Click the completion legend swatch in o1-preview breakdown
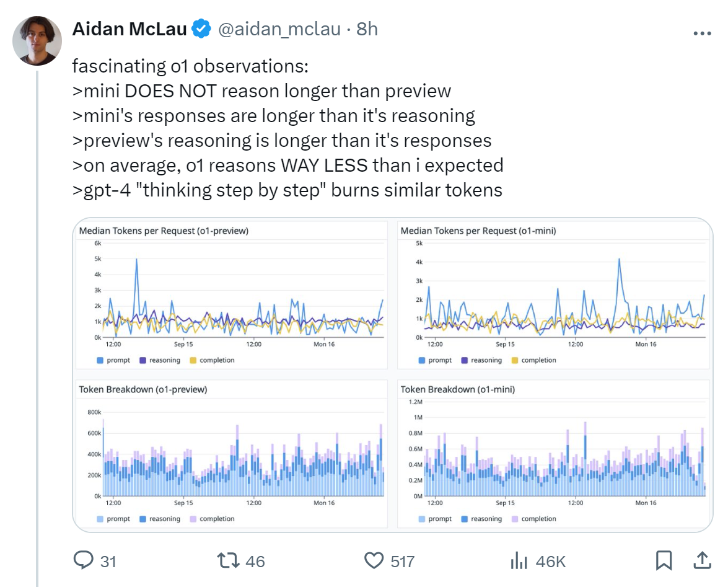 click(x=193, y=519)
